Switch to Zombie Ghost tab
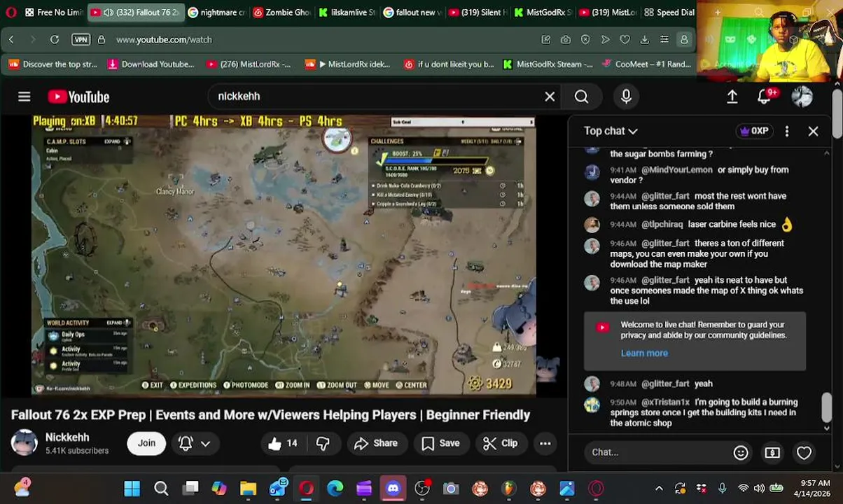Image resolution: width=843 pixels, height=504 pixels. coord(282,12)
